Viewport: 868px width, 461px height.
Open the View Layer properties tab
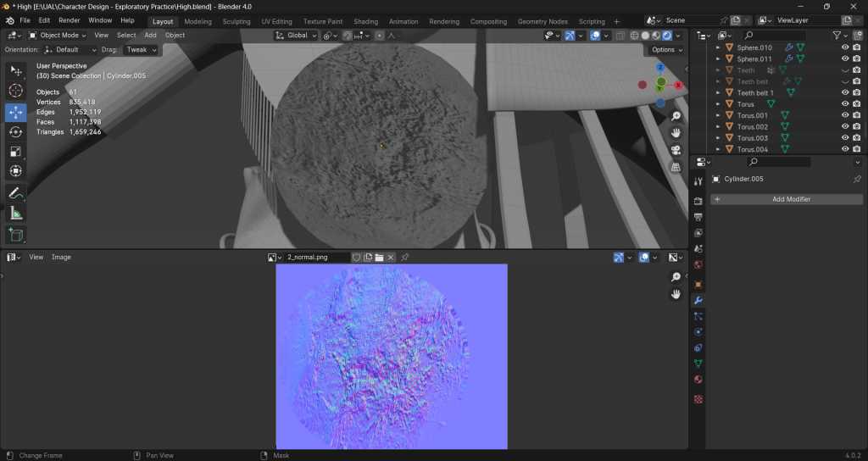[698, 233]
